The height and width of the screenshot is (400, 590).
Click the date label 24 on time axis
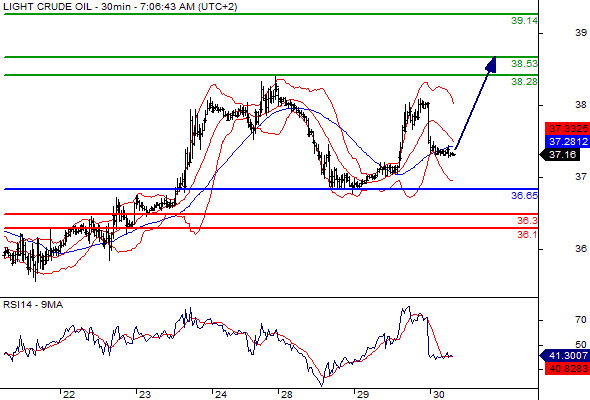(x=220, y=395)
